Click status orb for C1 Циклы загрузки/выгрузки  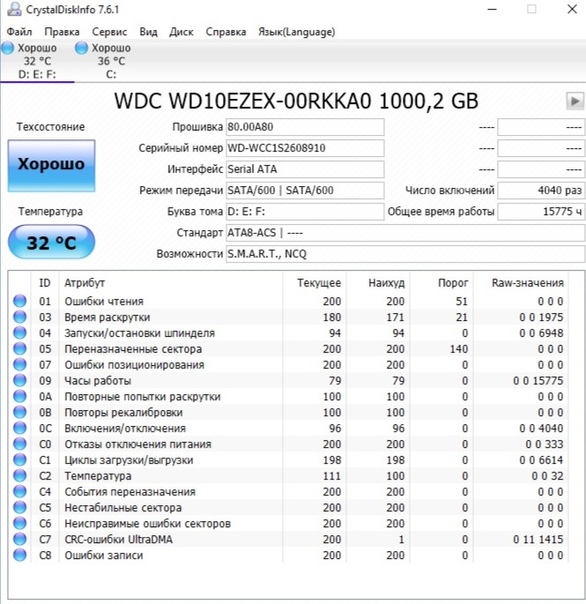20,460
